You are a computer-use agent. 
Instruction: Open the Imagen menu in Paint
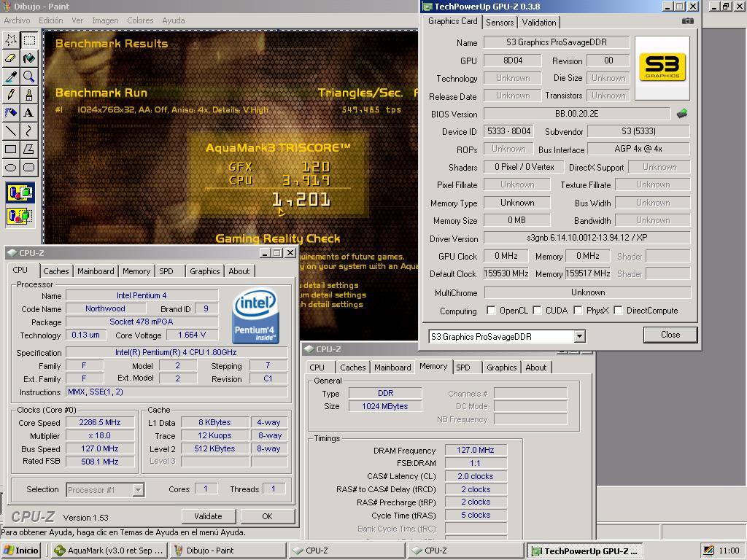click(105, 20)
